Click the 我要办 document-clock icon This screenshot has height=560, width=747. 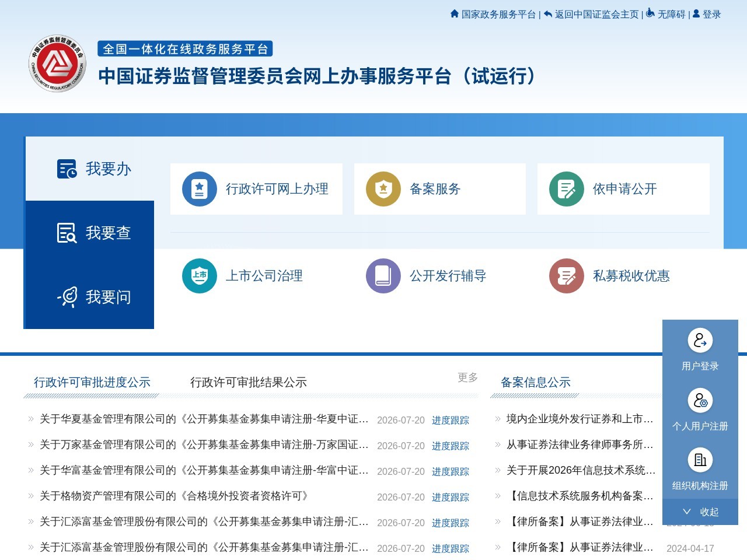(x=67, y=169)
